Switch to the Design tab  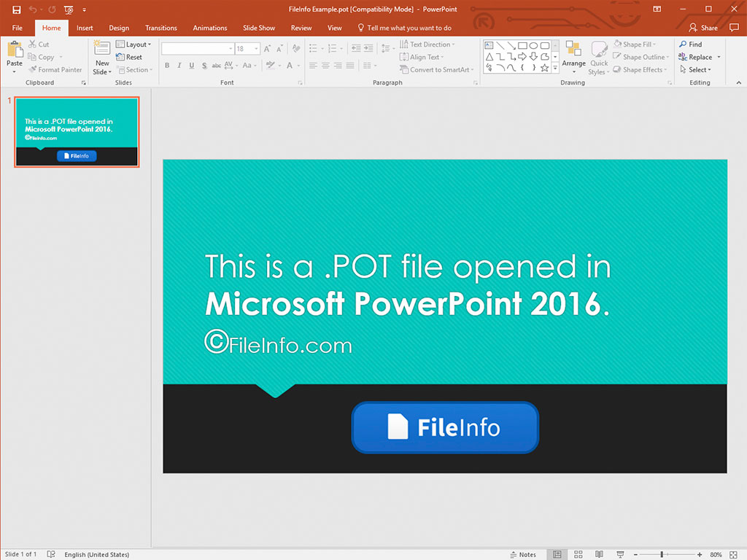coord(119,28)
